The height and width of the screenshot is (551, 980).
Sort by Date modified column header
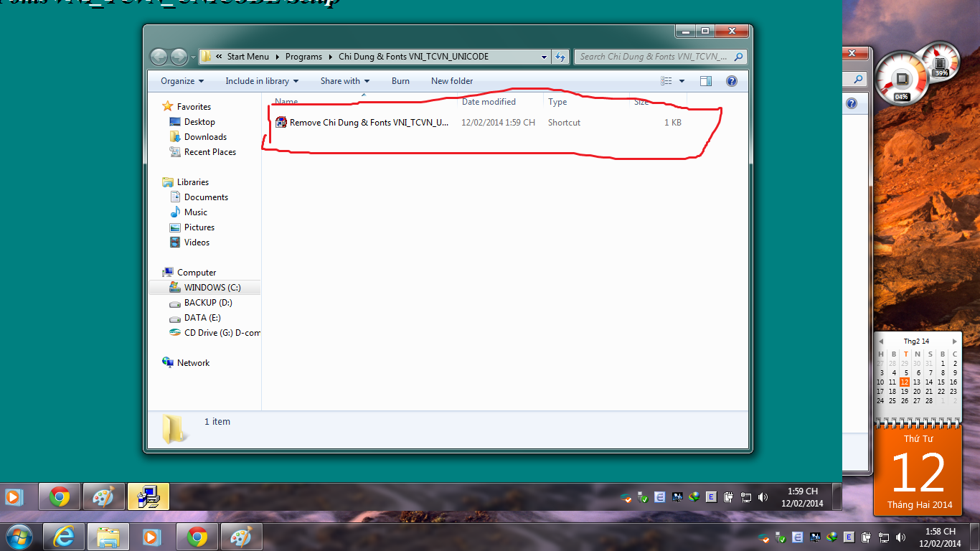(489, 102)
